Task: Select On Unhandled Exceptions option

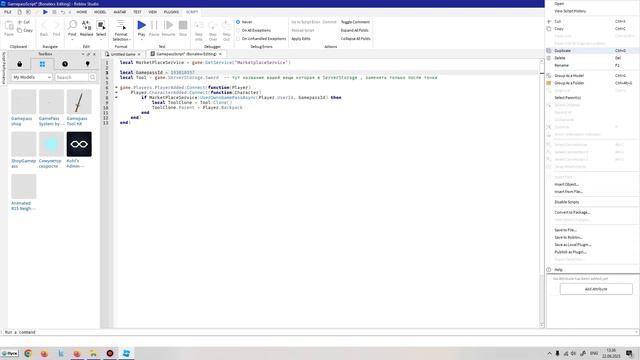Action: [261, 39]
